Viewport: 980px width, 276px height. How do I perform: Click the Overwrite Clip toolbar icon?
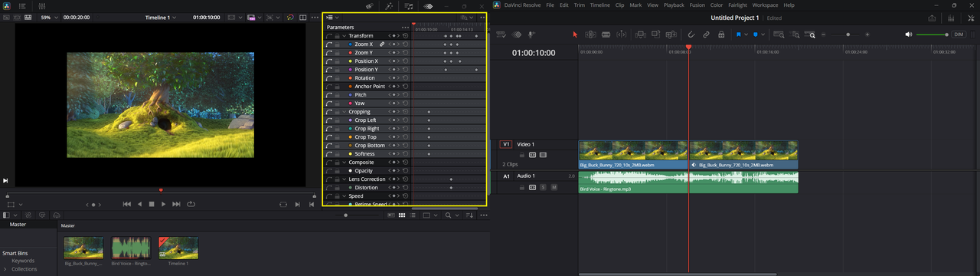point(656,34)
